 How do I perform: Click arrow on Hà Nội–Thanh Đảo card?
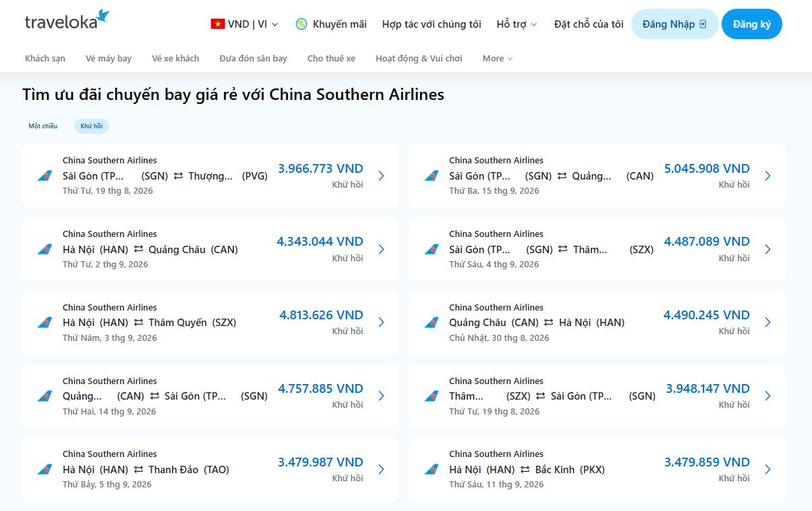381,469
